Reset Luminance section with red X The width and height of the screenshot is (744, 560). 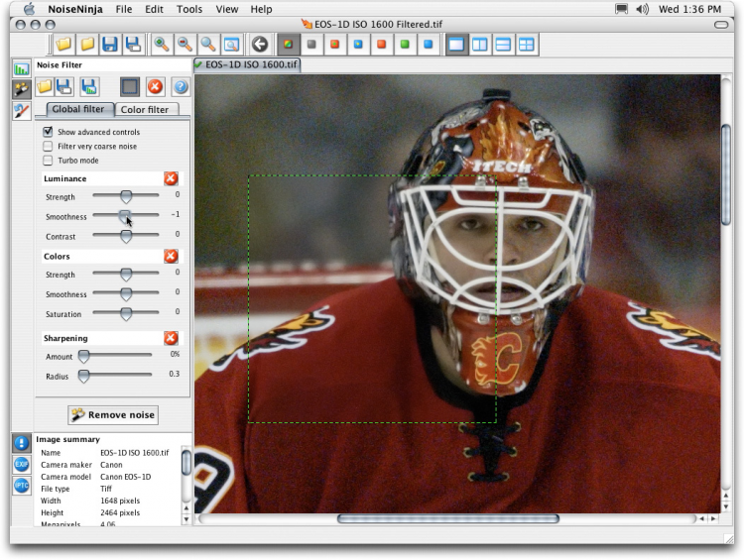click(x=171, y=178)
